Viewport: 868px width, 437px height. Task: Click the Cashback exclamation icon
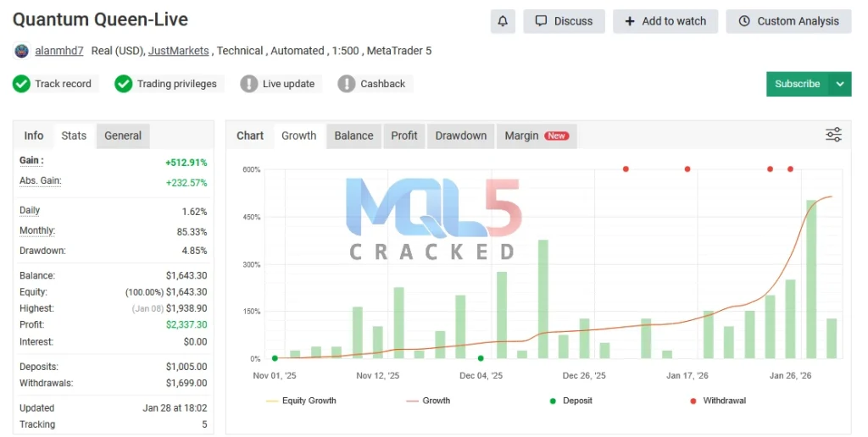[x=347, y=84]
